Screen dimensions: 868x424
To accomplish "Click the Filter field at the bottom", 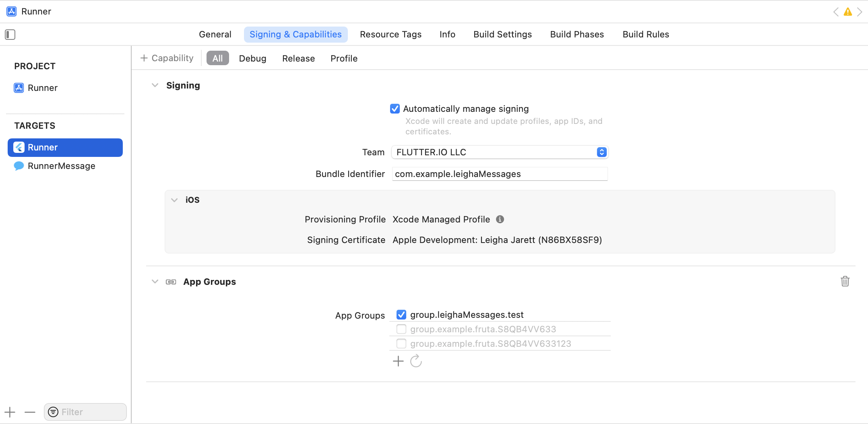I will (x=85, y=412).
